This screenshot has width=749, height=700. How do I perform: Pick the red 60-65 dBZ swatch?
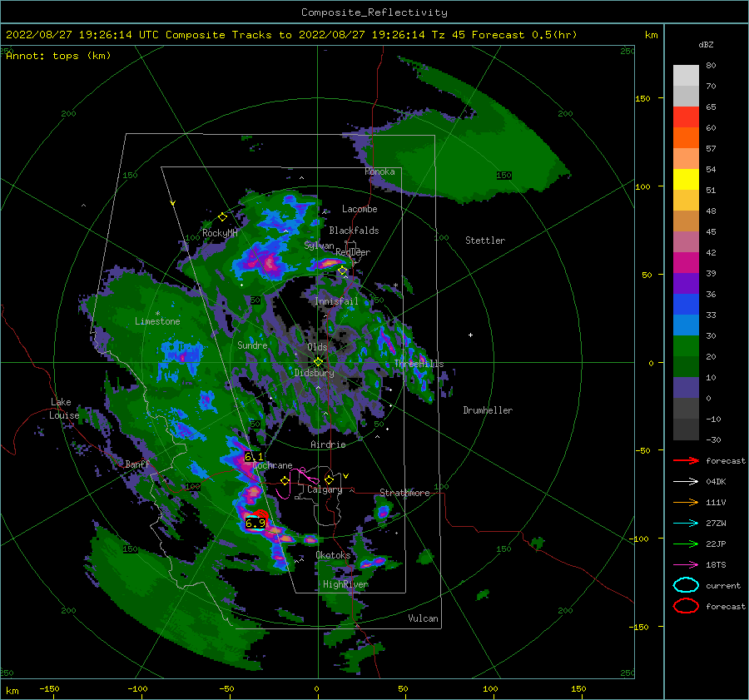(686, 117)
